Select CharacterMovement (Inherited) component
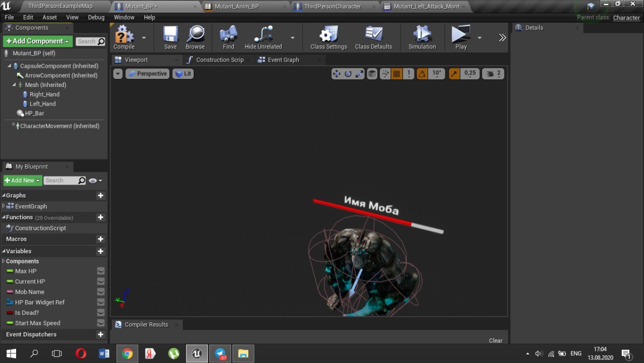The height and width of the screenshot is (363, 644). 59,126
